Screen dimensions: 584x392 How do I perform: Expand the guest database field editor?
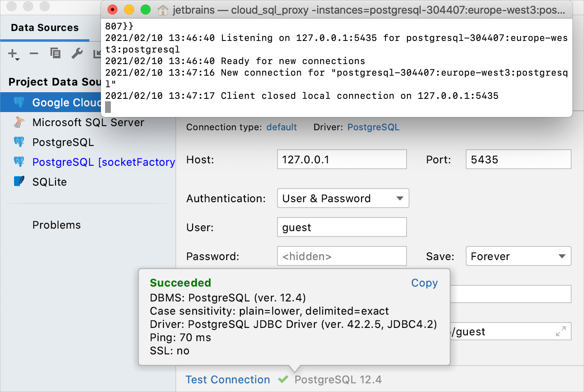pyautogui.click(x=561, y=331)
